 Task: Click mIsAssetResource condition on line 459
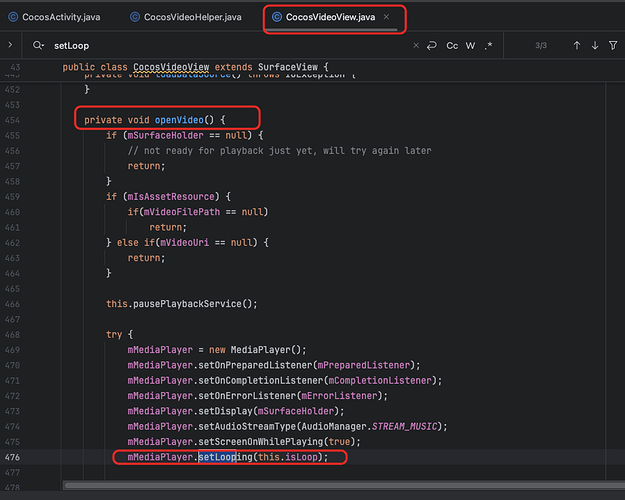click(x=171, y=197)
